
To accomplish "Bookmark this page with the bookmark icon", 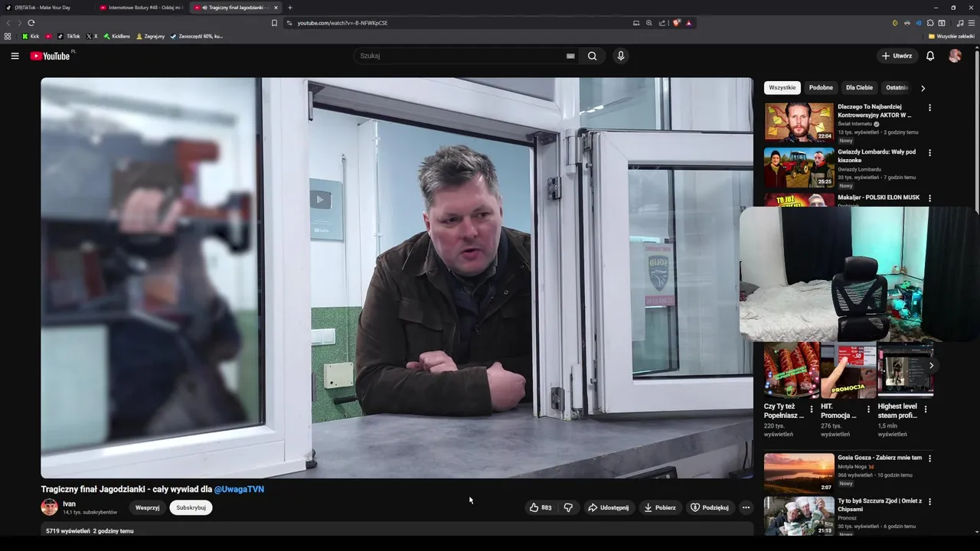I will pos(274,23).
